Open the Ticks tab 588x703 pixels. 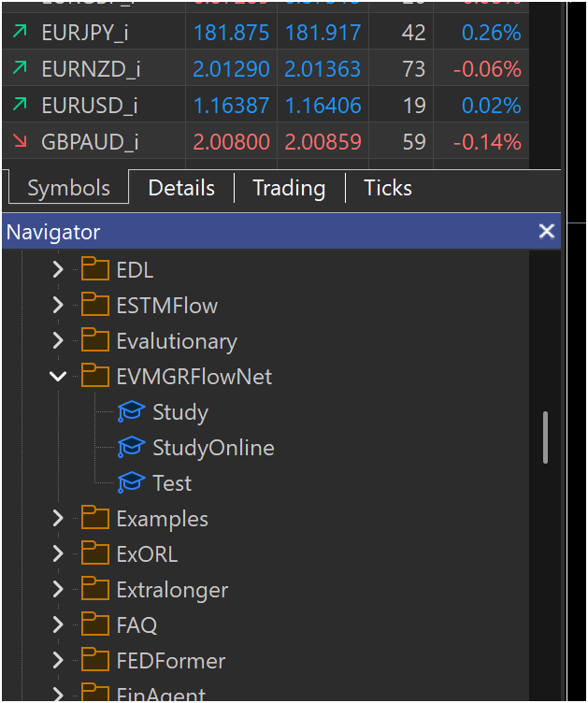[388, 188]
